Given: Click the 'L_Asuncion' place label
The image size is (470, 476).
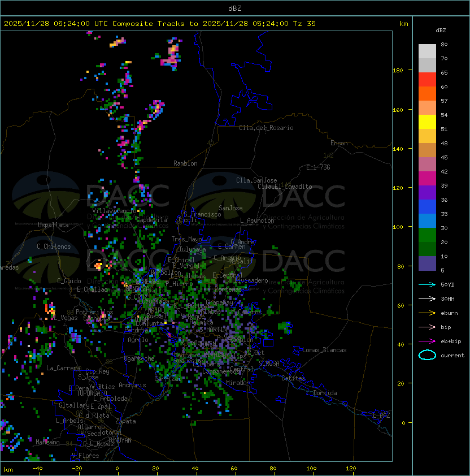Looking at the screenshot, I should click(x=257, y=220).
